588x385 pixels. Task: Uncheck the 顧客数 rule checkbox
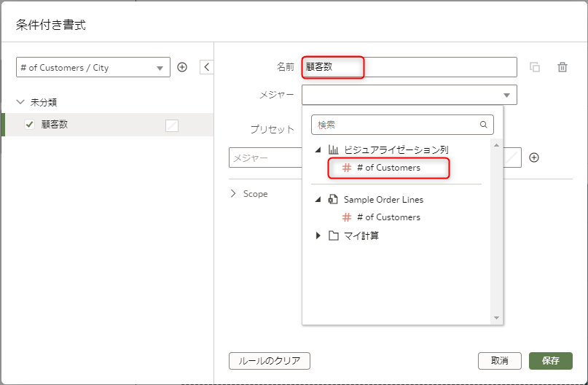click(29, 124)
